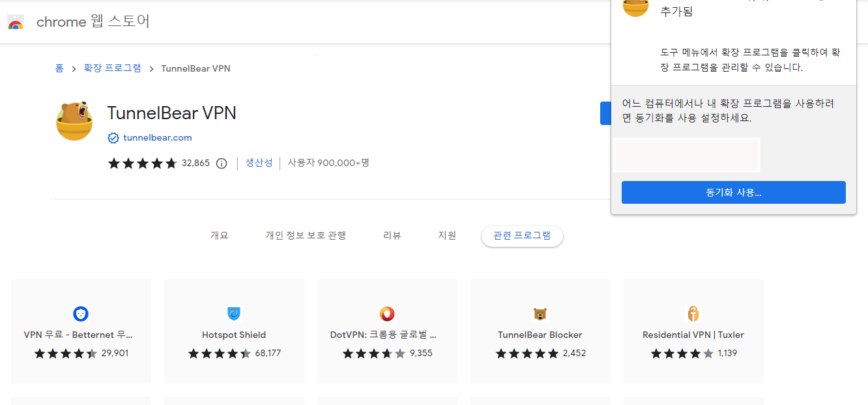Click the 2,452 rating count on TunnelBear Blocker
868x405 pixels.
(575, 354)
